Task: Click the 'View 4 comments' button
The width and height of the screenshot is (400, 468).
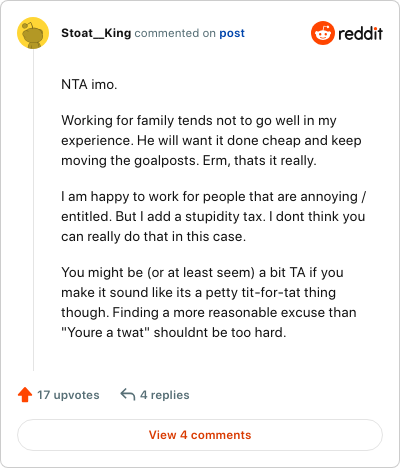Action: 200,435
